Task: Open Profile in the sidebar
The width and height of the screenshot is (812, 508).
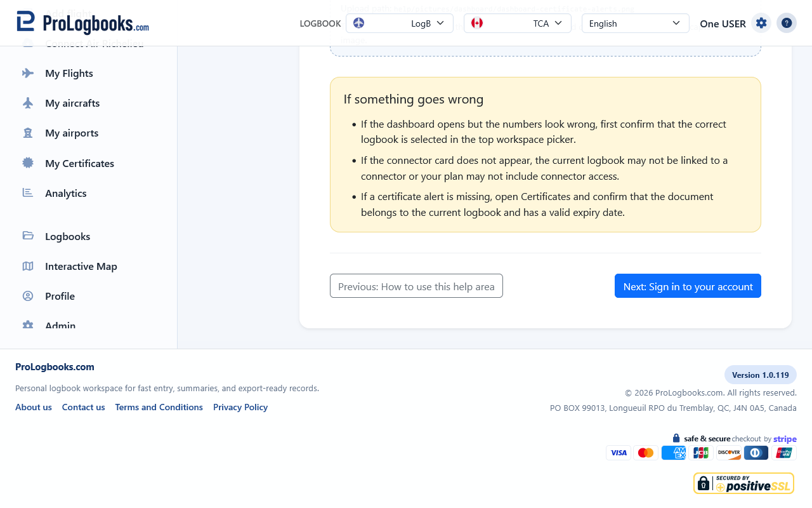Action: pos(60,296)
